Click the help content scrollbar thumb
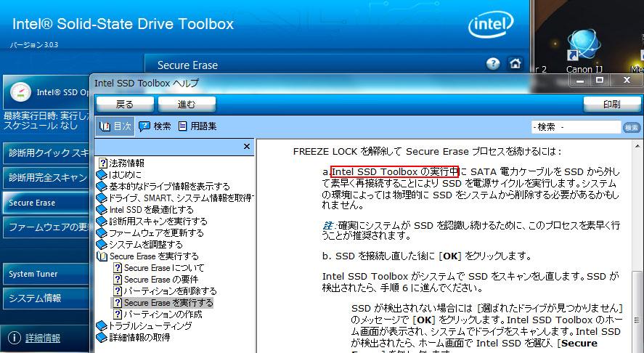Viewport: 644px width, 353px height. pyautogui.click(x=637, y=312)
